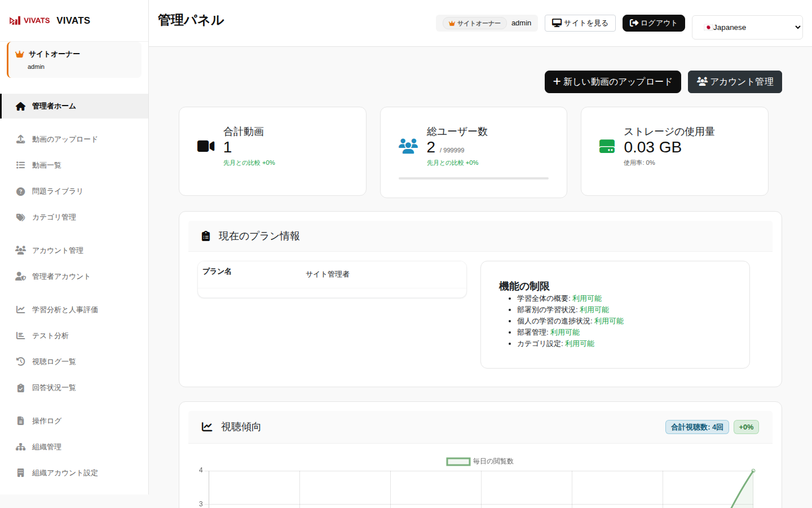
Task: Click the 合計視聴数: 4回 badge
Action: coord(697,427)
